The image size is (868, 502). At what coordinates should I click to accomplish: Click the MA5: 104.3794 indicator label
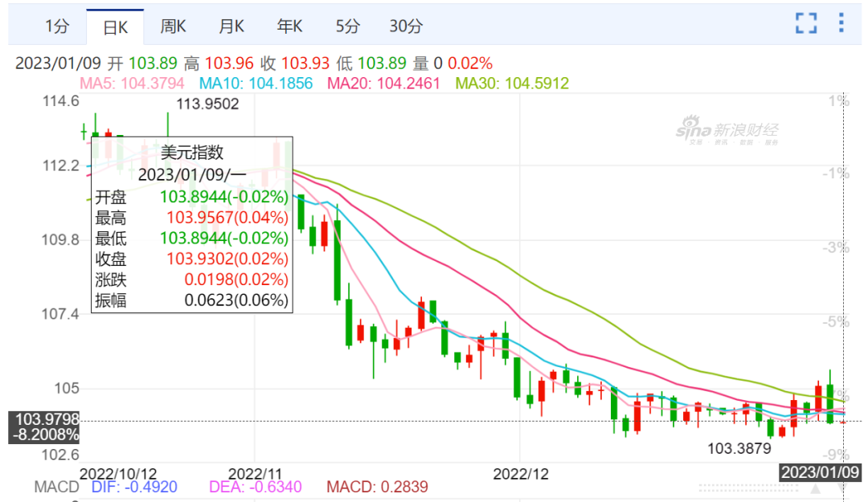click(x=132, y=84)
